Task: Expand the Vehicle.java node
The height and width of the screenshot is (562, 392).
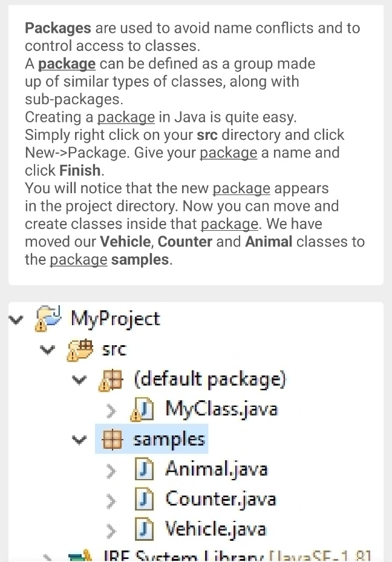Action: point(111,531)
